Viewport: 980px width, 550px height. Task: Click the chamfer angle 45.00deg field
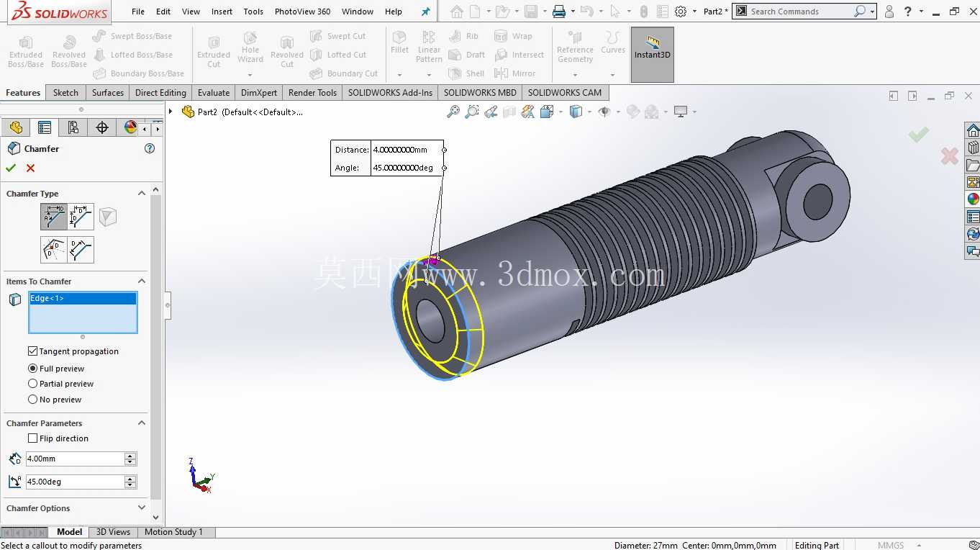point(75,482)
